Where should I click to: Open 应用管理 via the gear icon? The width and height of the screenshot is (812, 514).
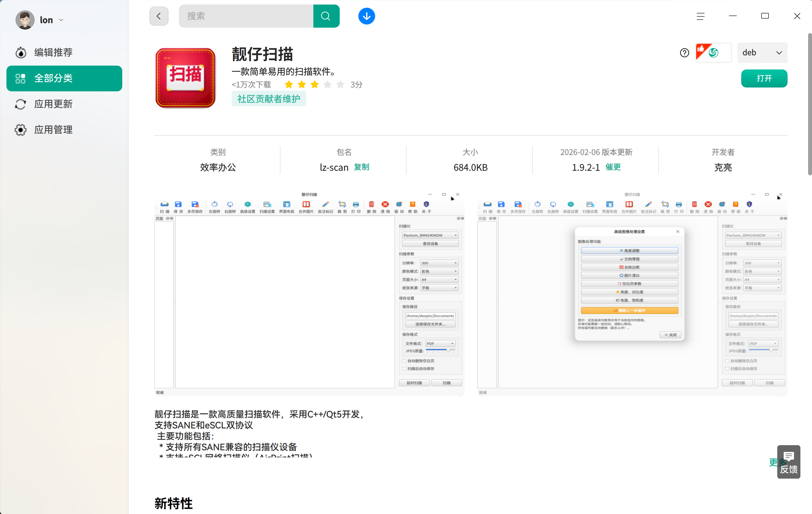pyautogui.click(x=20, y=129)
